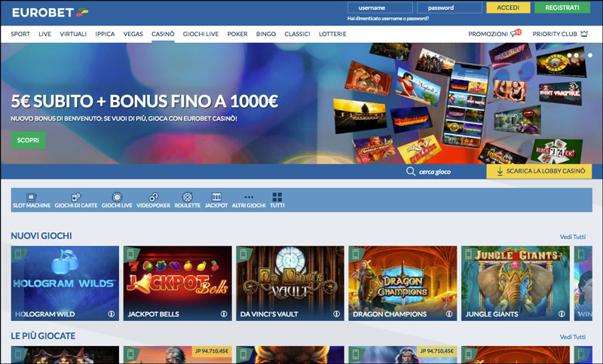Viewport: 603px width, 364px height.
Task: Download with Scarica la Lobby Casinò
Action: pyautogui.click(x=539, y=171)
